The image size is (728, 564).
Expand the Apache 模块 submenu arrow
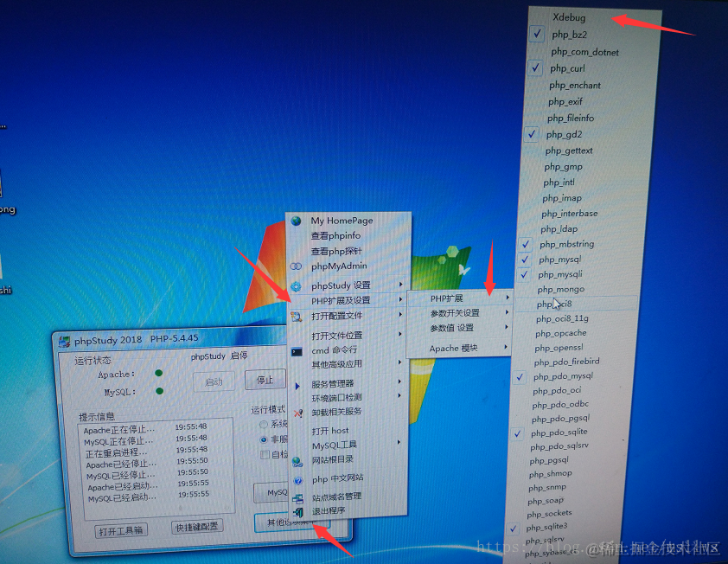506,347
